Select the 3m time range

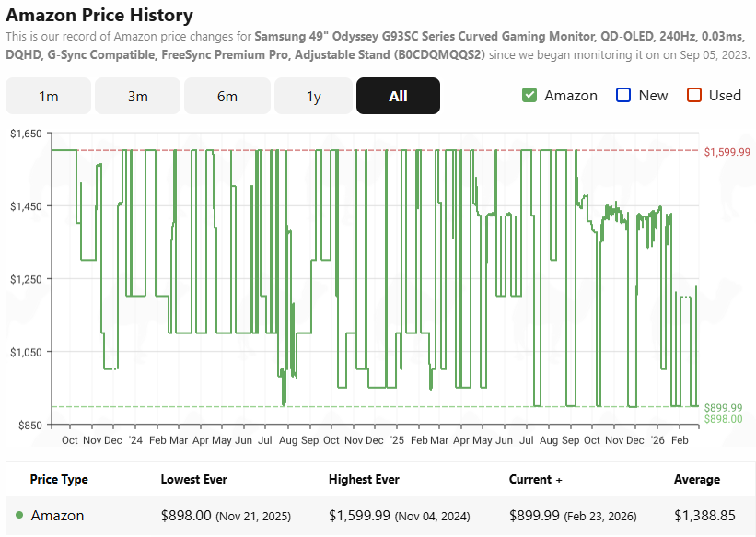pos(137,95)
